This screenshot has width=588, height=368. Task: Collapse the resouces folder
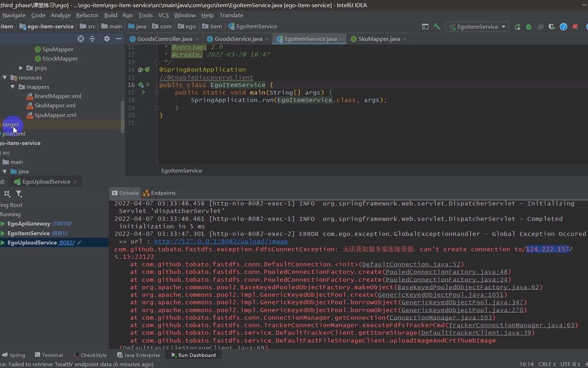(5, 77)
